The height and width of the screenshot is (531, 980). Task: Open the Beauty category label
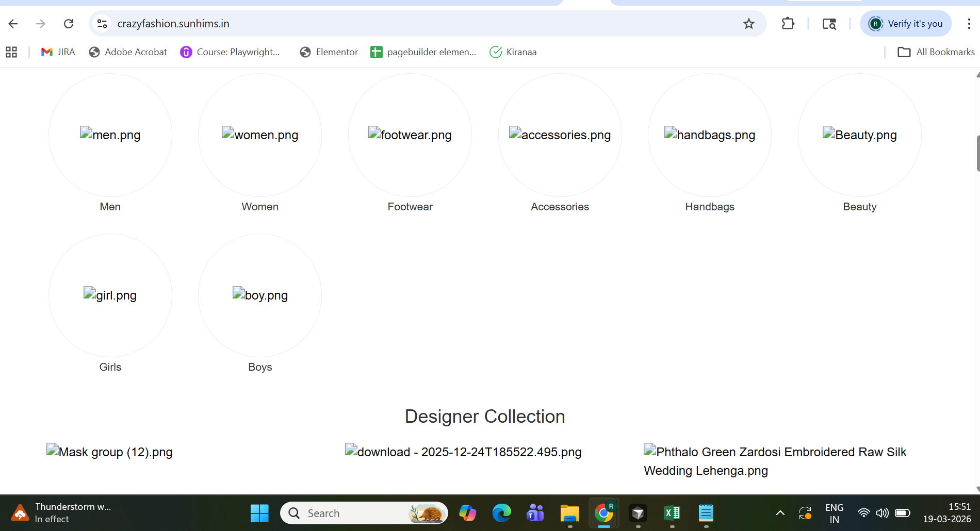[x=860, y=207]
